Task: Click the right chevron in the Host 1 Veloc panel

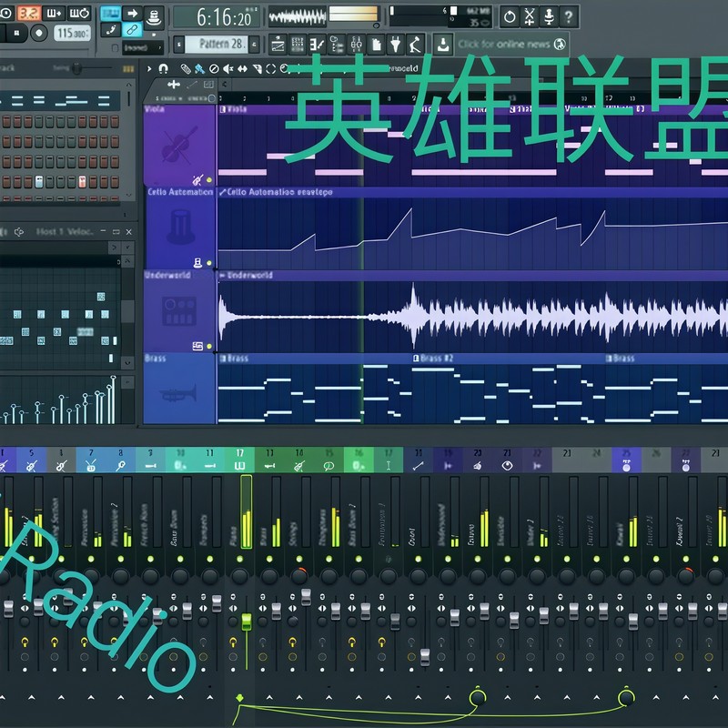Action: click(x=115, y=248)
